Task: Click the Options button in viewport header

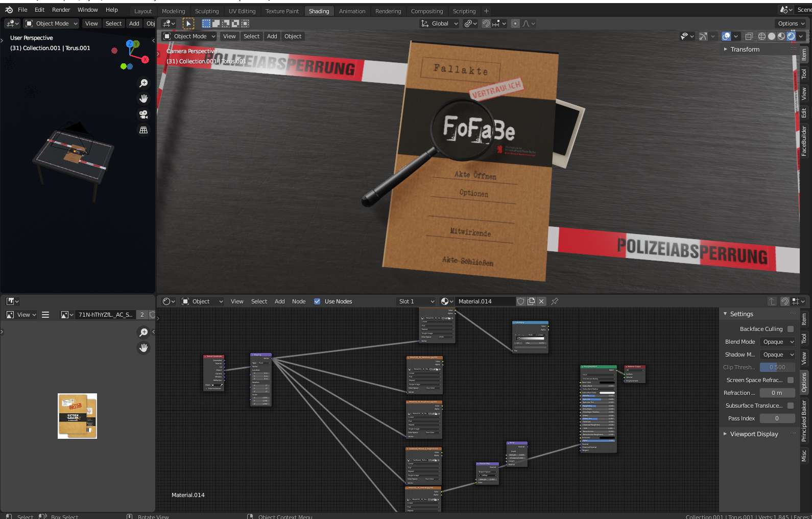Action: 791,23
